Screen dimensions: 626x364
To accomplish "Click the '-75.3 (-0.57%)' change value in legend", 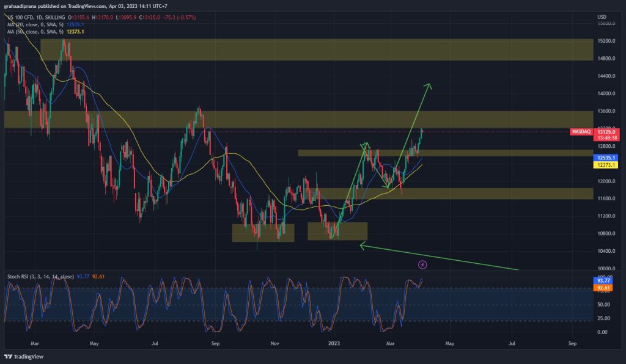I will coord(179,18).
